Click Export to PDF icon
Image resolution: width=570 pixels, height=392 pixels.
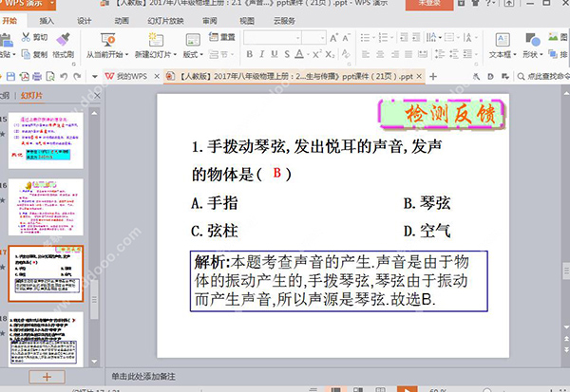point(25,76)
